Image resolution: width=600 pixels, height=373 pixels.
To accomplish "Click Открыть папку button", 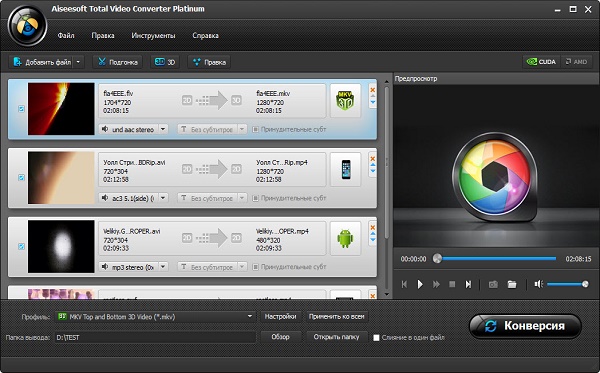I will 337,337.
